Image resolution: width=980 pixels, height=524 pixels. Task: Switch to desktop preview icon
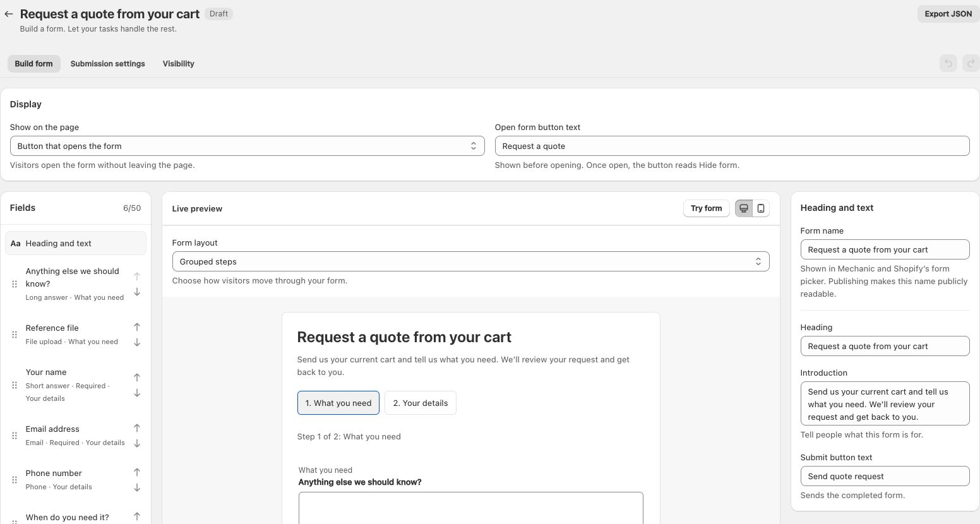coord(744,208)
